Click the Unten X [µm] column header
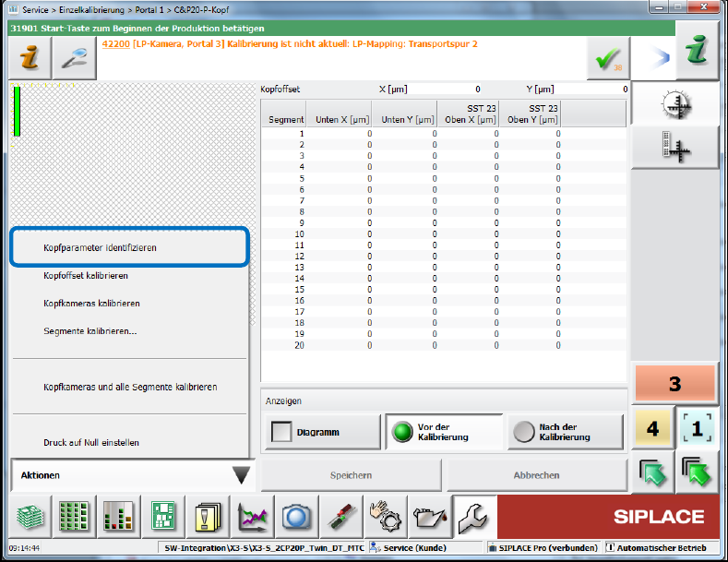Viewport: 728px width, 562px height. pos(339,114)
